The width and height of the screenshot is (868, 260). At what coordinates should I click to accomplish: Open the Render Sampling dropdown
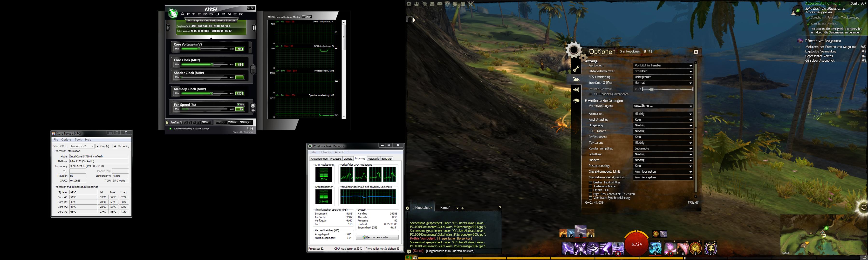click(663, 149)
